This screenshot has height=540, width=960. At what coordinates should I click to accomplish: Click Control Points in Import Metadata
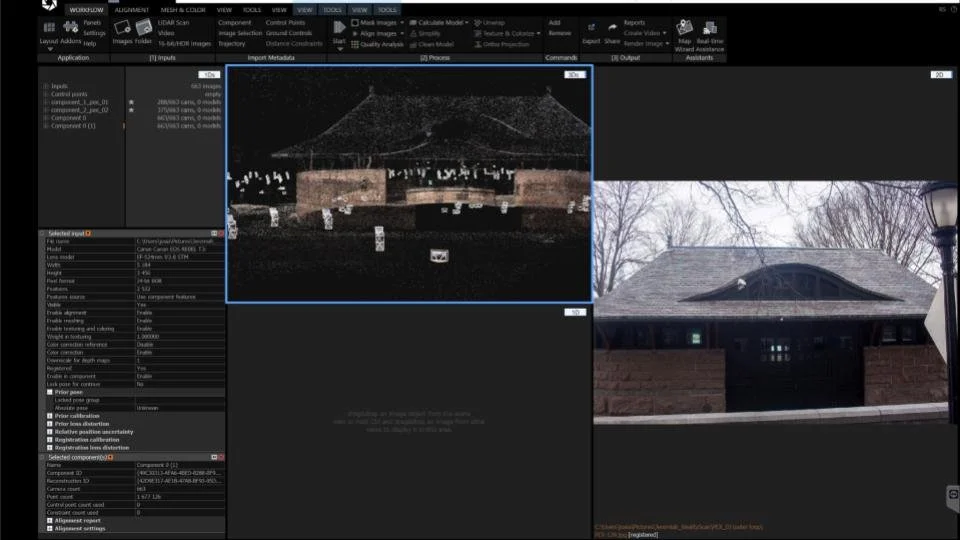[285, 23]
